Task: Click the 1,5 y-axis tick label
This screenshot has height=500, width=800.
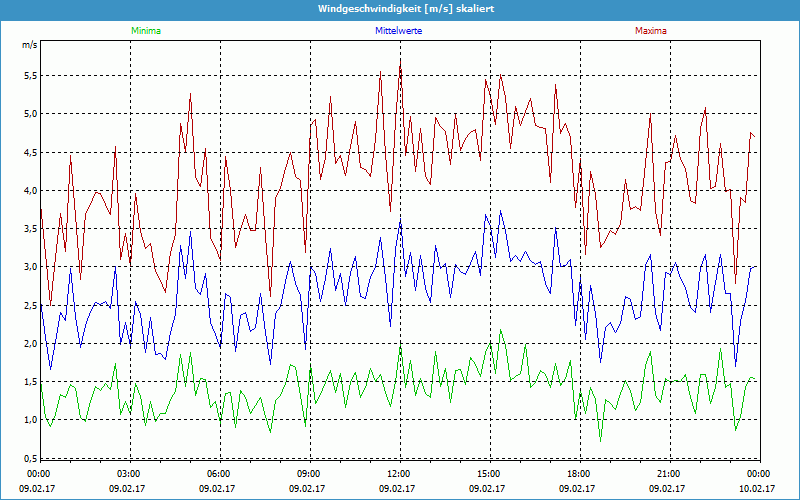Action: tap(29, 382)
